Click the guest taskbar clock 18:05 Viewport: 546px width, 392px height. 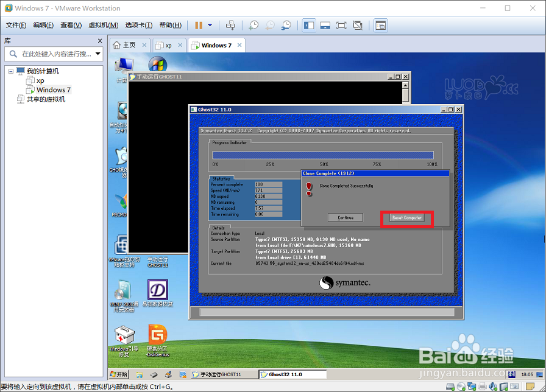[527, 374]
